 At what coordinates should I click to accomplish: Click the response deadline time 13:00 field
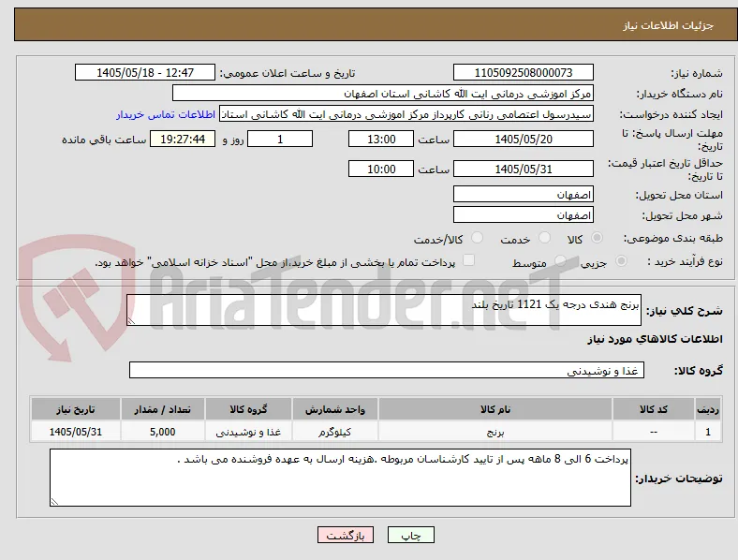point(381,139)
